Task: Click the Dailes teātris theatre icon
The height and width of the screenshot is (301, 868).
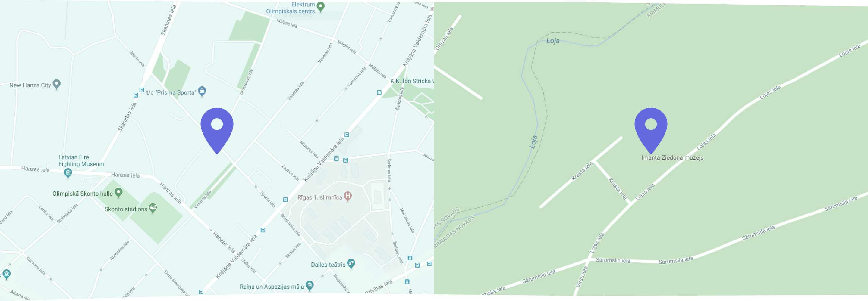Action: 351,264
